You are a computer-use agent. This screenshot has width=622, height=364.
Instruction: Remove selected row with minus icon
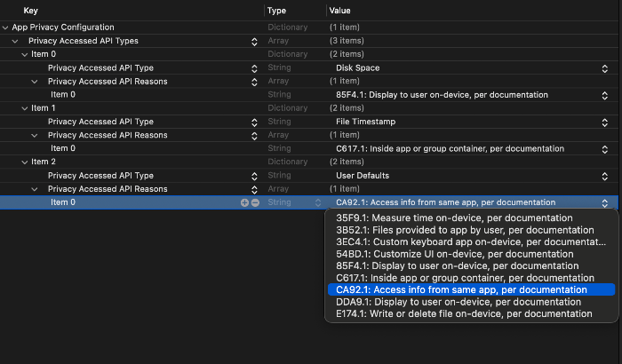(256, 202)
